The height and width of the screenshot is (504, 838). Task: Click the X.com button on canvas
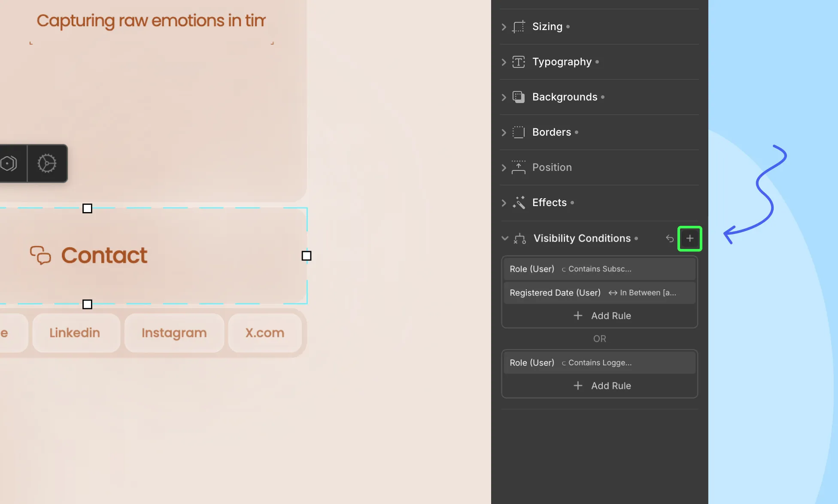tap(265, 333)
